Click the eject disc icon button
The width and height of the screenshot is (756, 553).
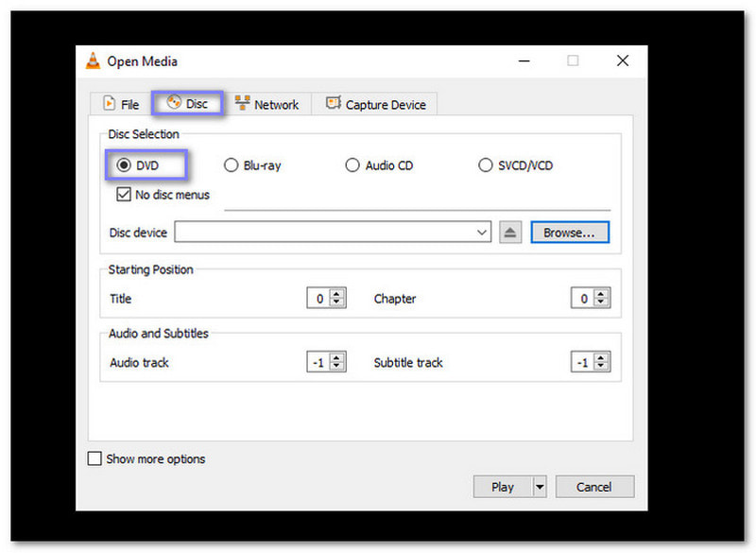pos(510,233)
